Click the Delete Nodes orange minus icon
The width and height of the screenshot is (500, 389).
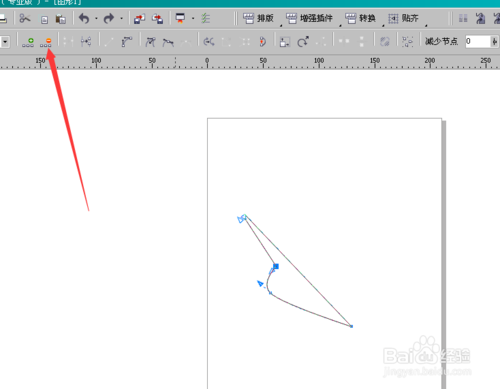tap(46, 42)
